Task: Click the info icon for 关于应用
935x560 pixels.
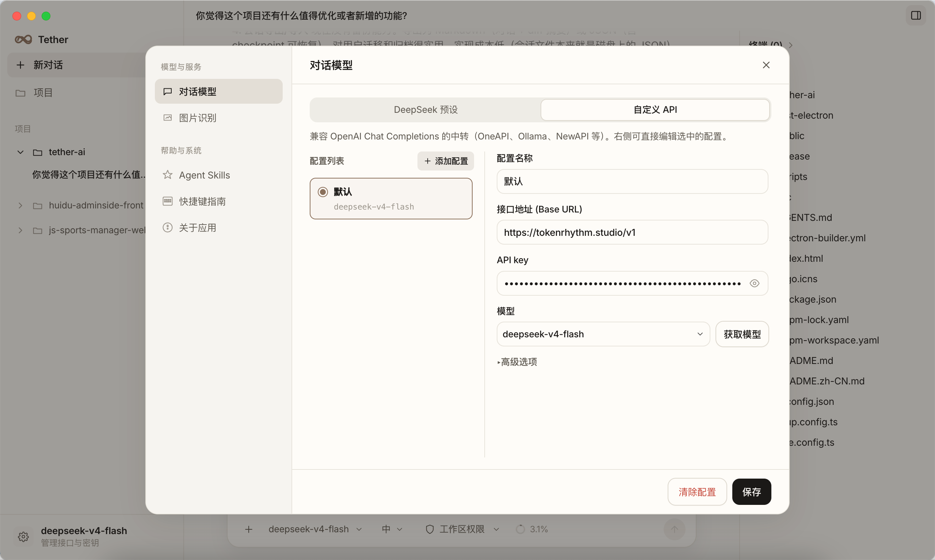Action: 168,227
